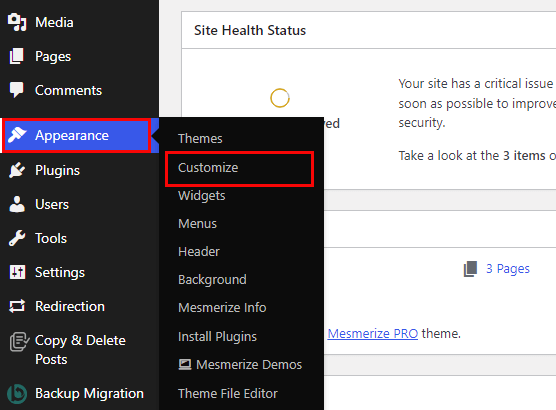Viewport: 556px width, 410px height.
Task: Click the Redirection arrows icon
Action: coord(17,306)
